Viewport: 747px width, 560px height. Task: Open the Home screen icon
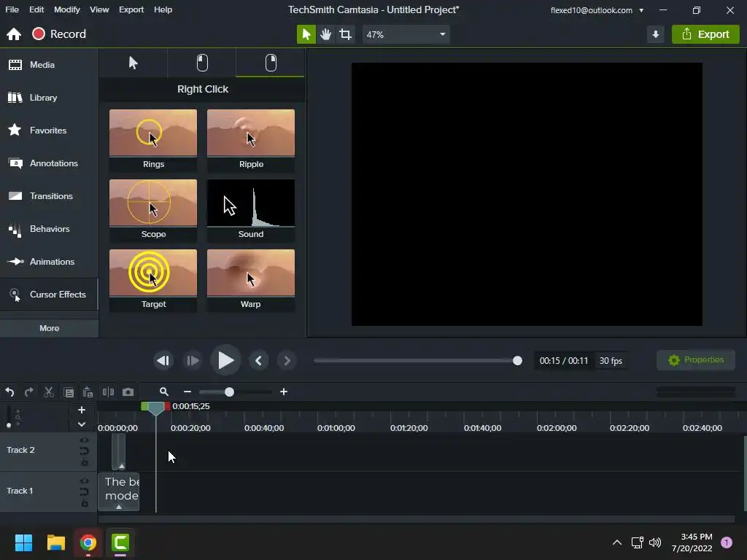tap(14, 34)
